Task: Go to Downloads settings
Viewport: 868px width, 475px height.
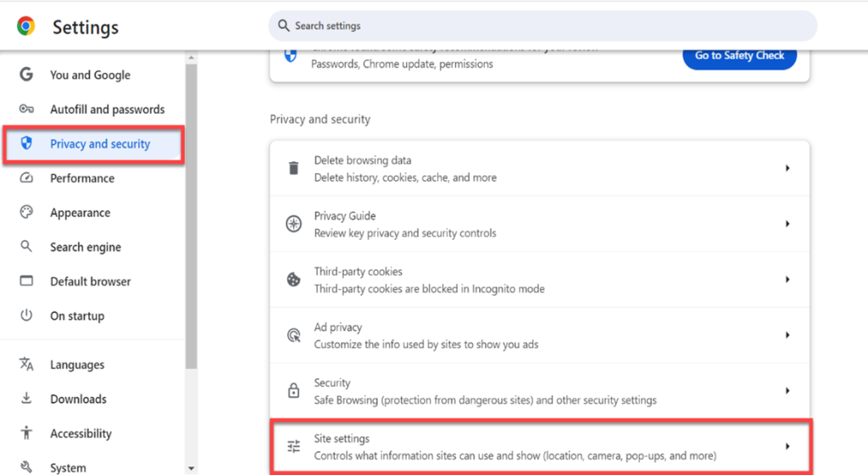Action: click(x=79, y=399)
